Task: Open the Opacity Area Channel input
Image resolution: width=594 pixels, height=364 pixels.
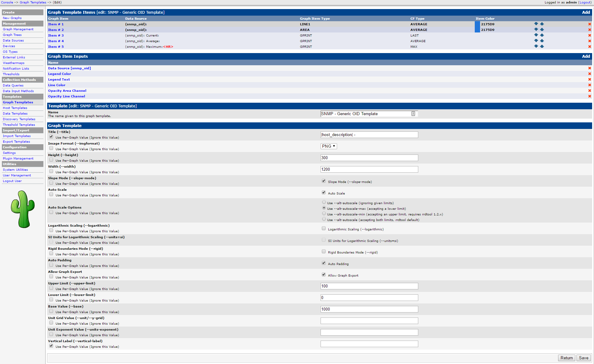Action: coord(67,91)
